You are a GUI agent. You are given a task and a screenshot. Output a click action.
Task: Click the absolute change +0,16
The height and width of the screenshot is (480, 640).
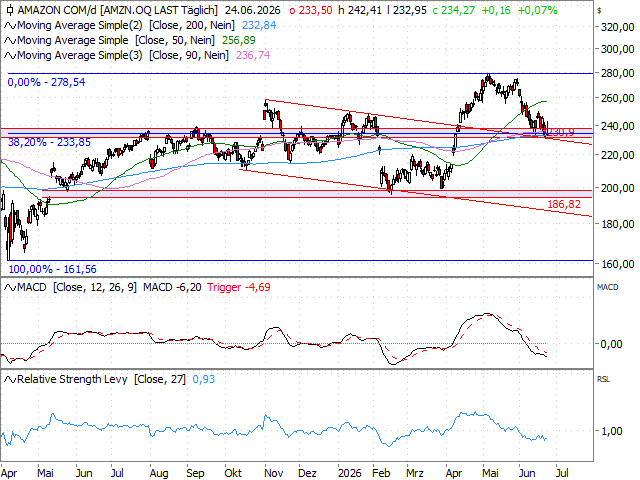(x=496, y=10)
